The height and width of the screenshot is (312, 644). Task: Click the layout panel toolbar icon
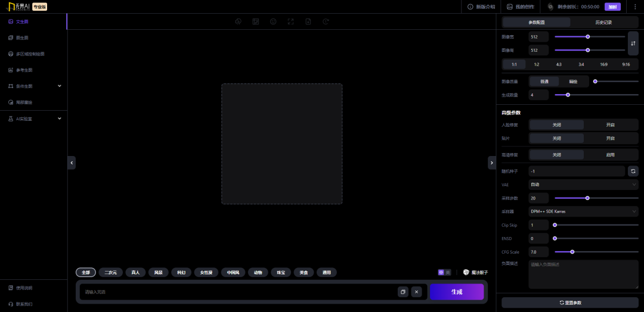click(x=255, y=21)
